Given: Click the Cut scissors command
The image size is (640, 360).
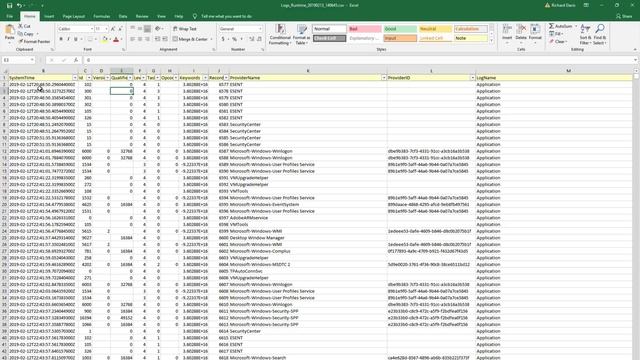Looking at the screenshot, I should (x=24, y=26).
